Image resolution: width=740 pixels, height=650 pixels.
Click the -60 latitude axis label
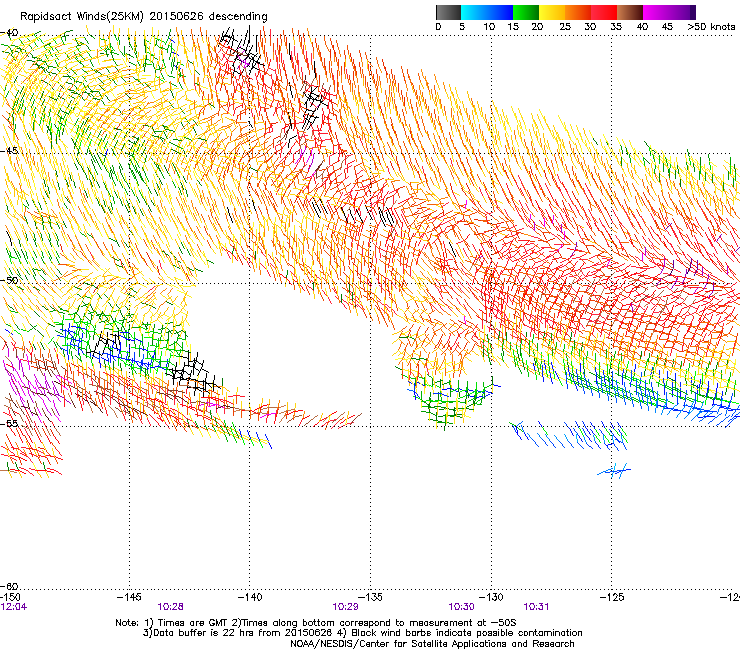[9, 586]
